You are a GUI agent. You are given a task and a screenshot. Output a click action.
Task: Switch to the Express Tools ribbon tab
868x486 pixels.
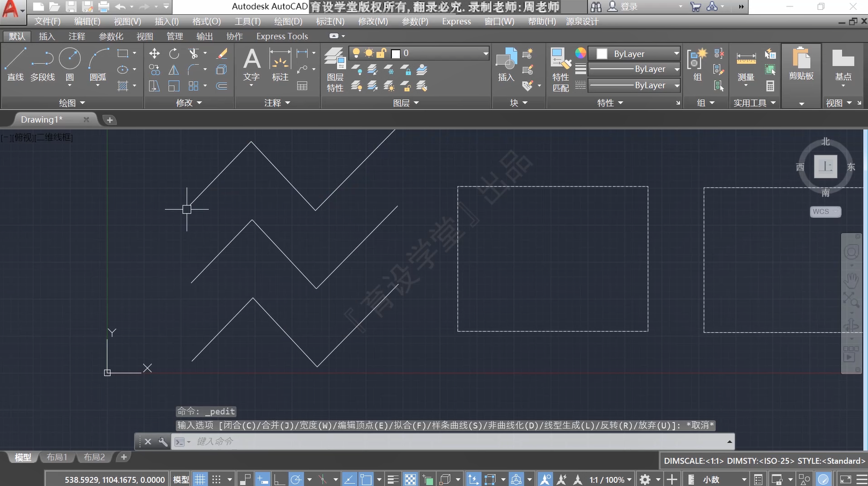282,36
